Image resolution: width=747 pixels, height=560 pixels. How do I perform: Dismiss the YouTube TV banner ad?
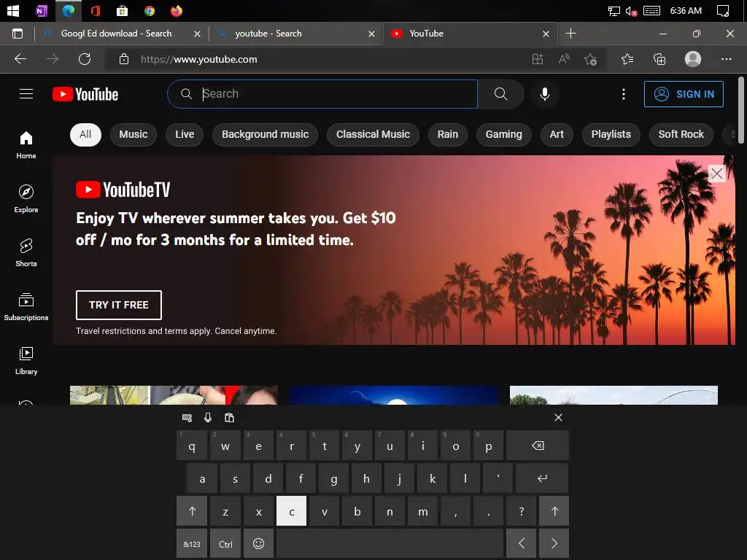(x=716, y=174)
